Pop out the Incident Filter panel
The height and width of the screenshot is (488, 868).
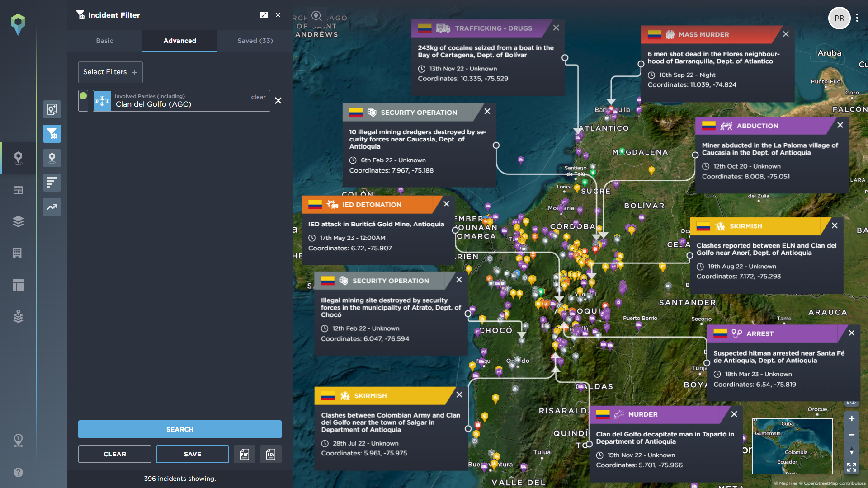(264, 15)
